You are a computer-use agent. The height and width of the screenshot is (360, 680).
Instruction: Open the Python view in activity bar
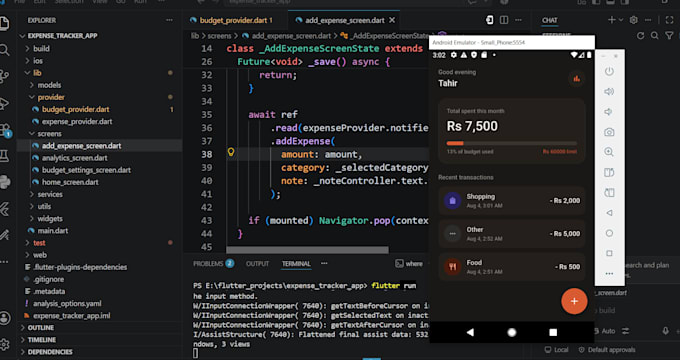(x=4, y=182)
